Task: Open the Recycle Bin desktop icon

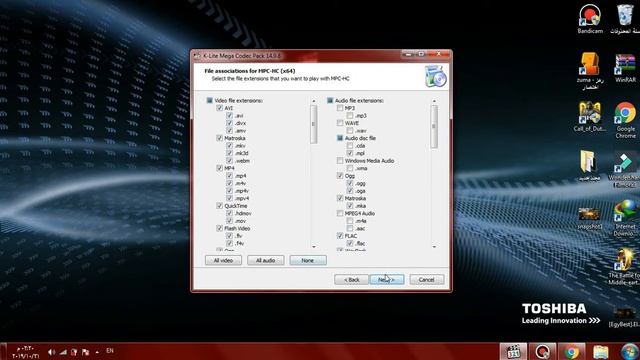Action: pos(625,19)
